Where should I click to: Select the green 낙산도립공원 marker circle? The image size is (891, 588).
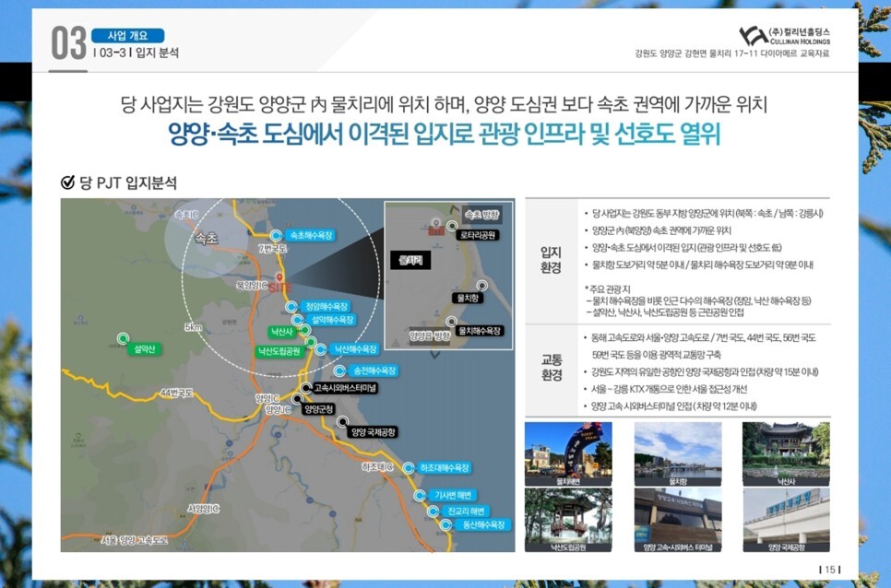[311, 342]
